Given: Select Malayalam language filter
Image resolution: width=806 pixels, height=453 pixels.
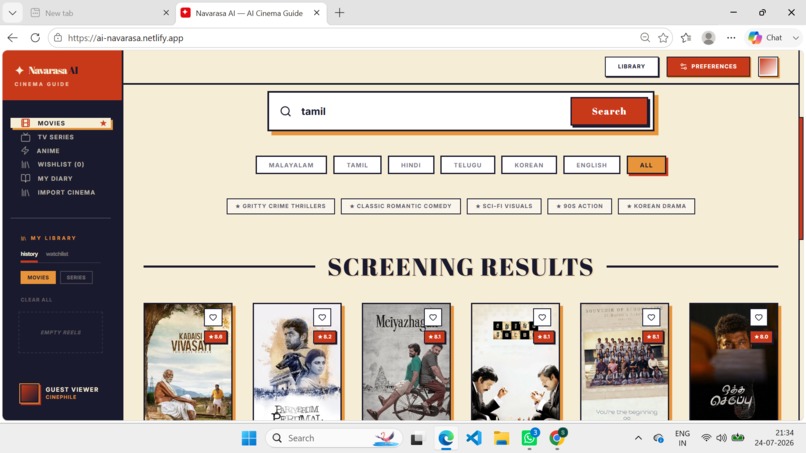Looking at the screenshot, I should (x=291, y=165).
